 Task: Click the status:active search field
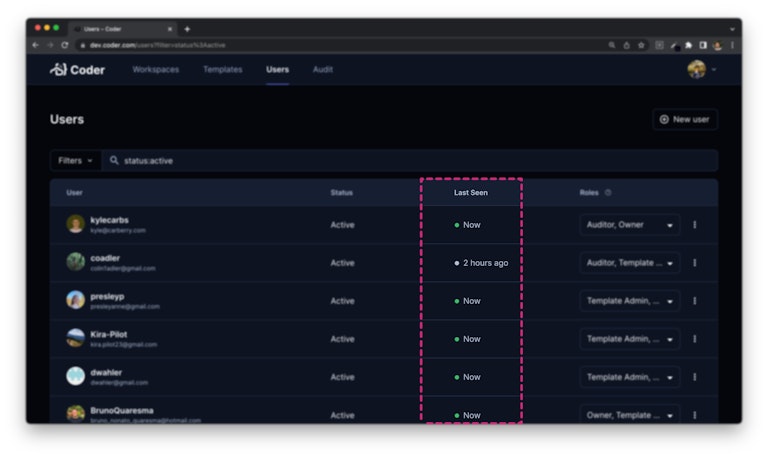point(400,160)
